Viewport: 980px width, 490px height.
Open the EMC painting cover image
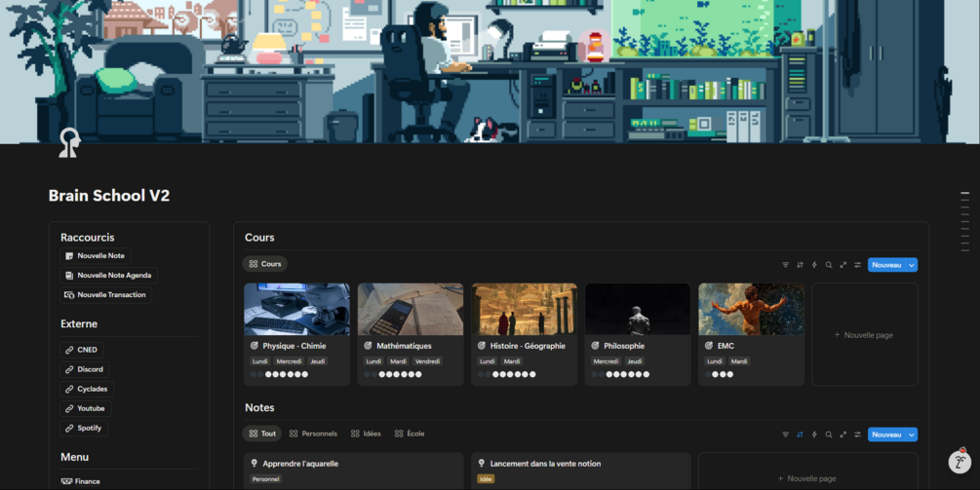[751, 309]
